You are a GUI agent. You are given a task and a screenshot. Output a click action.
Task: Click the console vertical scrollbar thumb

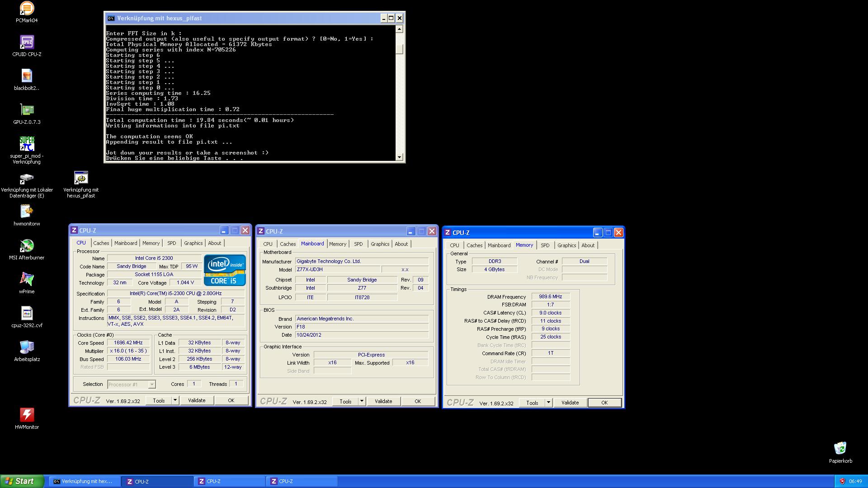point(399,49)
